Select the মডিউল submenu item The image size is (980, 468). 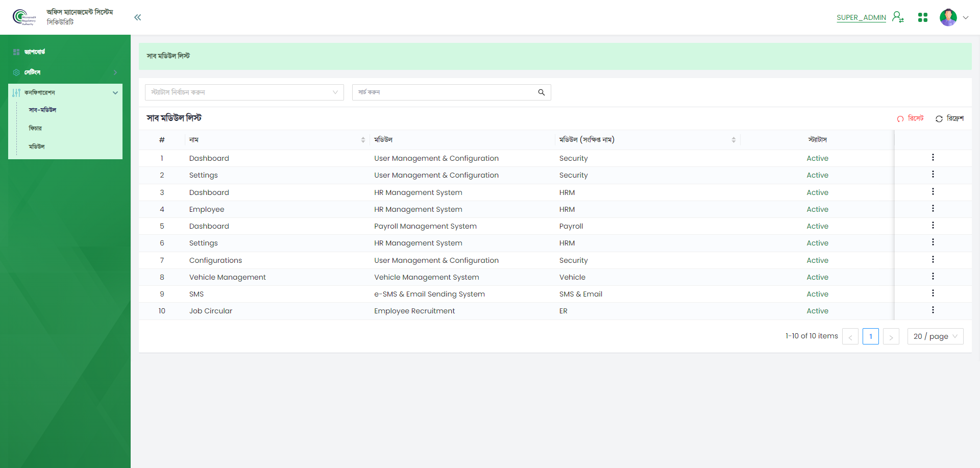pyautogui.click(x=37, y=147)
